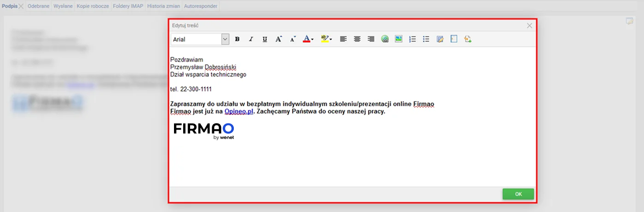Click the last toolbar icon with green plus
The width and height of the screenshot is (644, 212).
point(468,39)
